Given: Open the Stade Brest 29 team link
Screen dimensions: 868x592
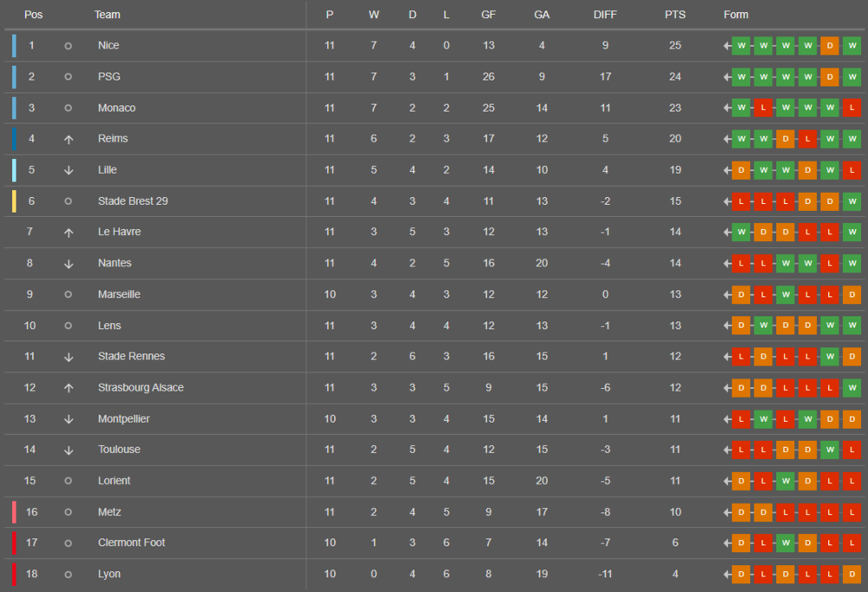Looking at the screenshot, I should (x=133, y=201).
